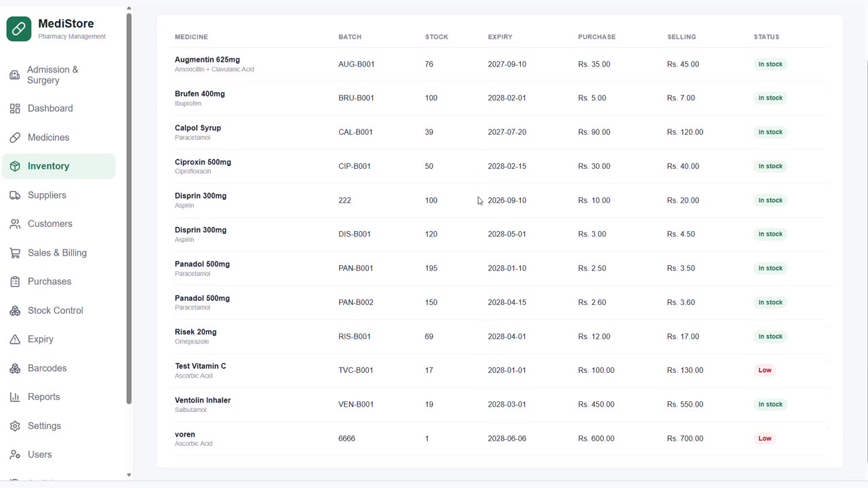Open the Medicines menu item

coord(59,138)
